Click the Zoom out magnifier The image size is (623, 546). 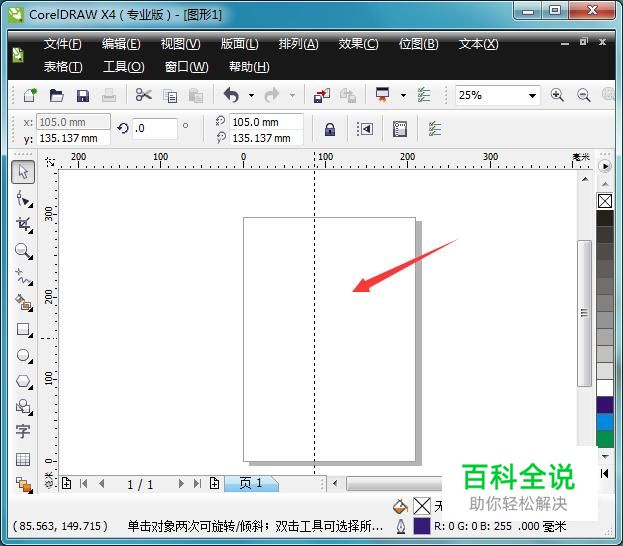pos(584,95)
